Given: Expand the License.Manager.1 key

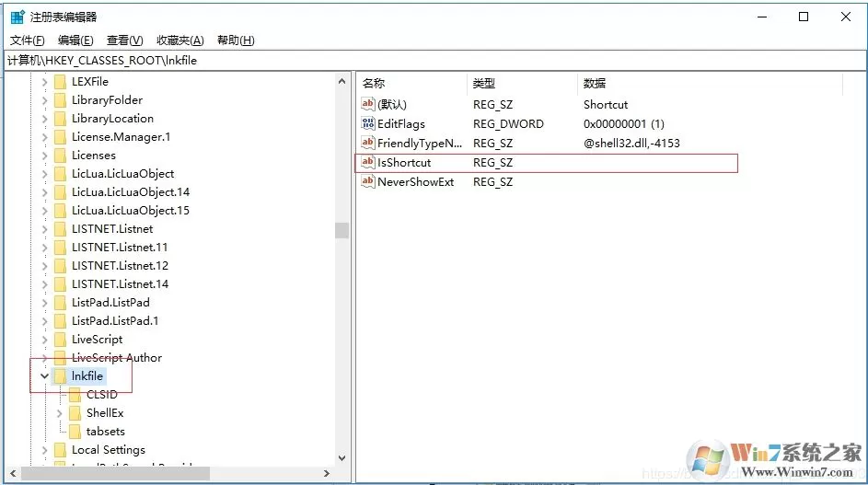Looking at the screenshot, I should pyautogui.click(x=45, y=137).
